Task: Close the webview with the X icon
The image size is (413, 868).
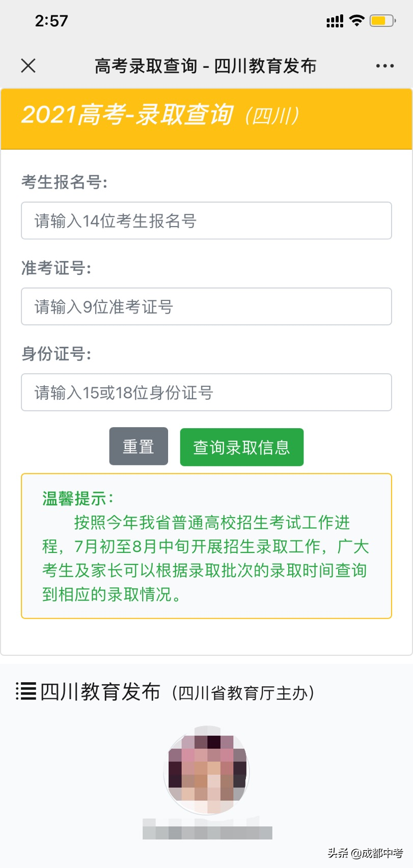Action: (x=28, y=65)
